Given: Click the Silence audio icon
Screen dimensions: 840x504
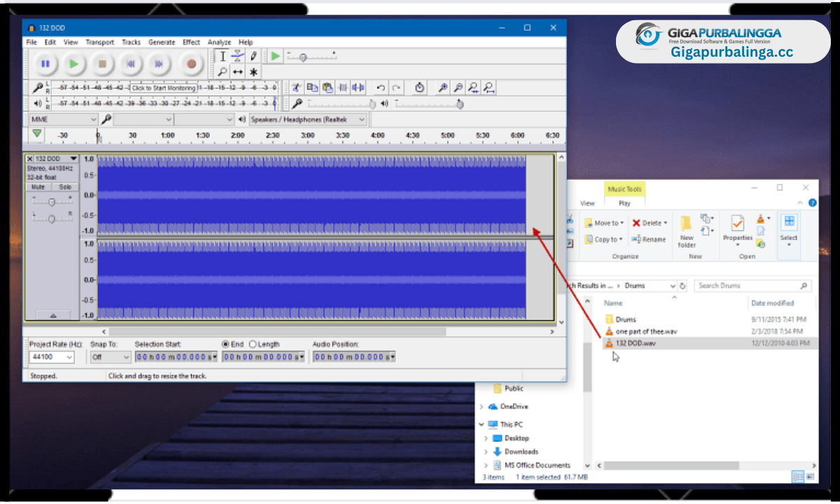Looking at the screenshot, I should click(358, 87).
